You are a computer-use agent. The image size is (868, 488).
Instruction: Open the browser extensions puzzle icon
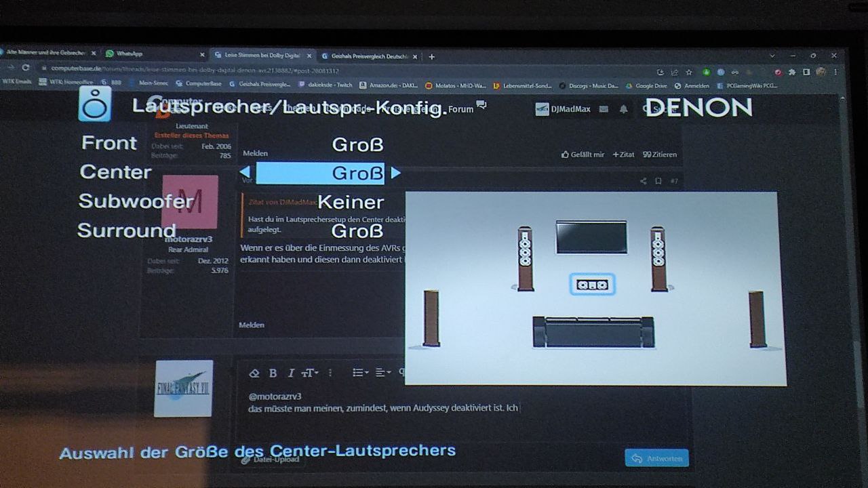791,72
